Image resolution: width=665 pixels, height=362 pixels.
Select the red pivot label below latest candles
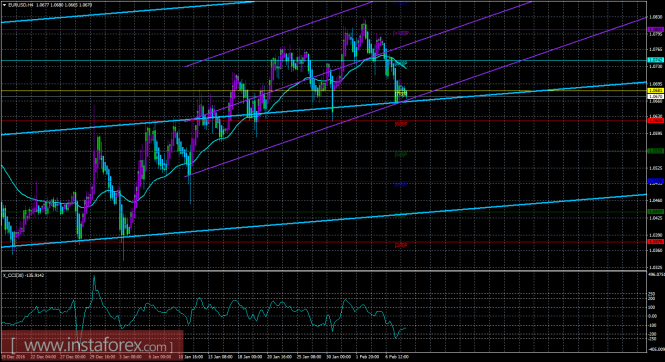click(401, 124)
